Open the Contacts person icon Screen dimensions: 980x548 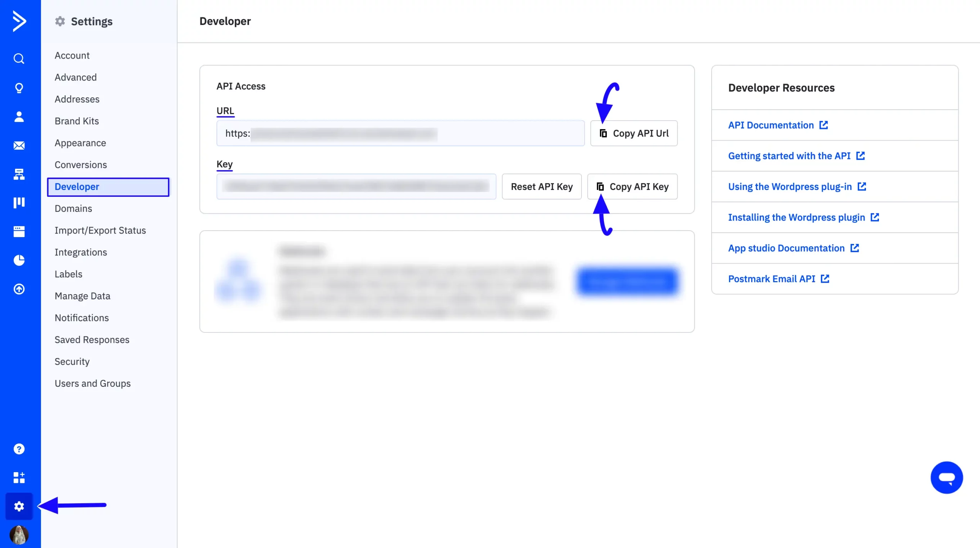tap(19, 116)
